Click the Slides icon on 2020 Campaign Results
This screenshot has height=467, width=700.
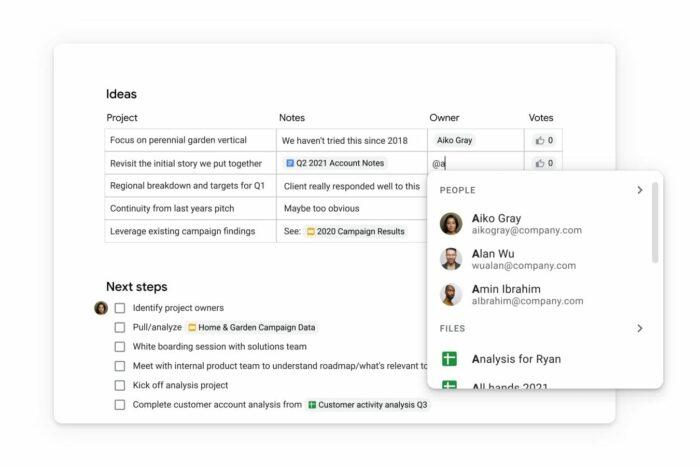click(x=311, y=232)
